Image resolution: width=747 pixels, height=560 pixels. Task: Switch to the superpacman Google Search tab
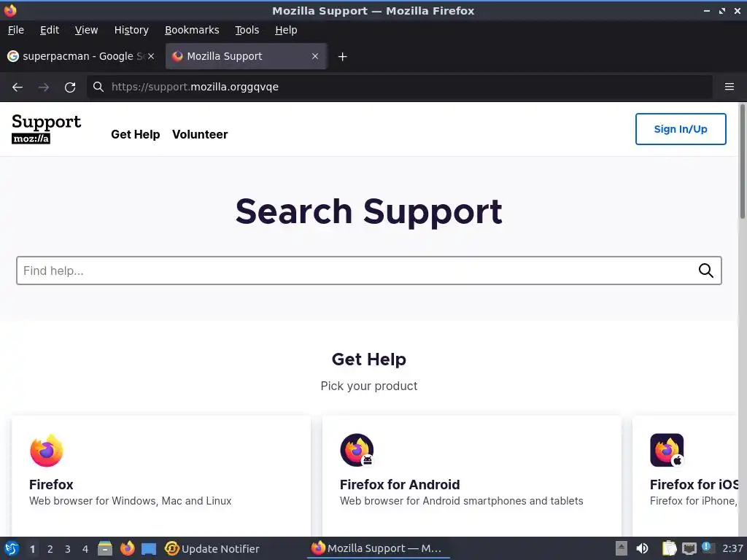tap(81, 56)
